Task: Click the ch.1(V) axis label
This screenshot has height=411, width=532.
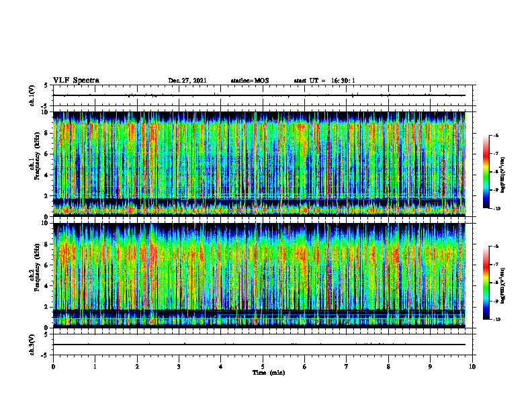Action: click(32, 95)
